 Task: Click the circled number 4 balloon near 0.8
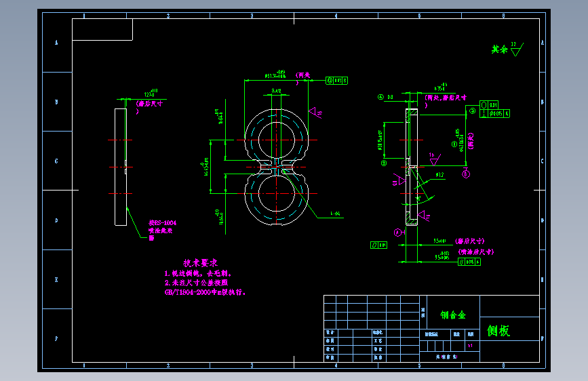pyautogui.click(x=380, y=97)
